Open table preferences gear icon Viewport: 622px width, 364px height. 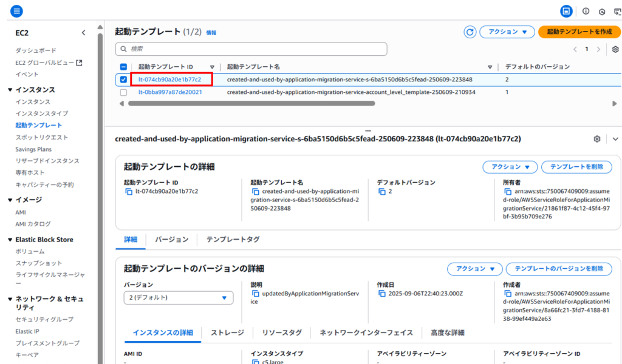pos(615,49)
